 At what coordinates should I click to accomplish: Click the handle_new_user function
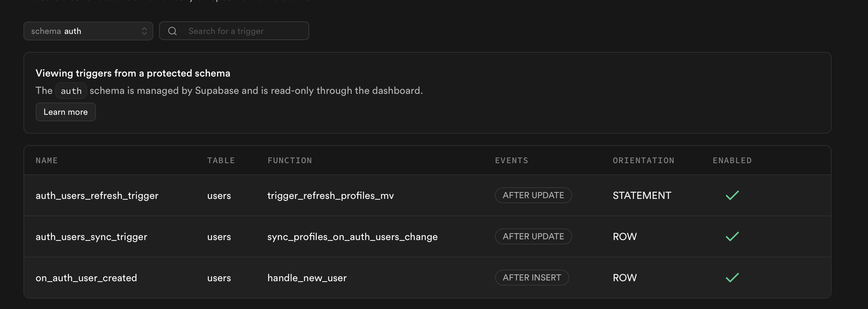(x=307, y=278)
